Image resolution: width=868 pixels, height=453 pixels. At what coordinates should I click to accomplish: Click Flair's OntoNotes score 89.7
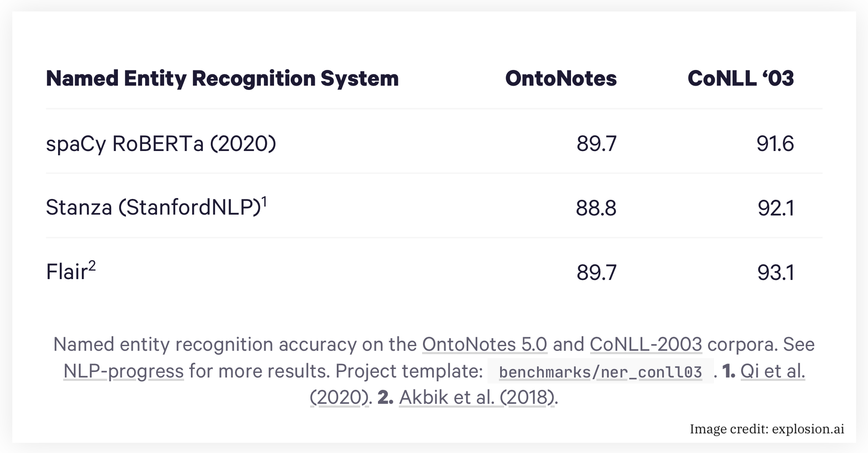596,272
